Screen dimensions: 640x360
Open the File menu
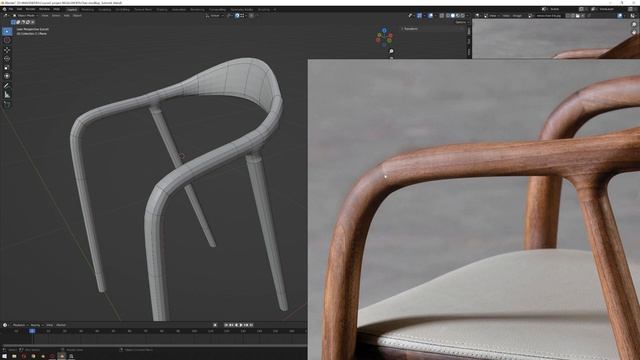pyautogui.click(x=11, y=9)
